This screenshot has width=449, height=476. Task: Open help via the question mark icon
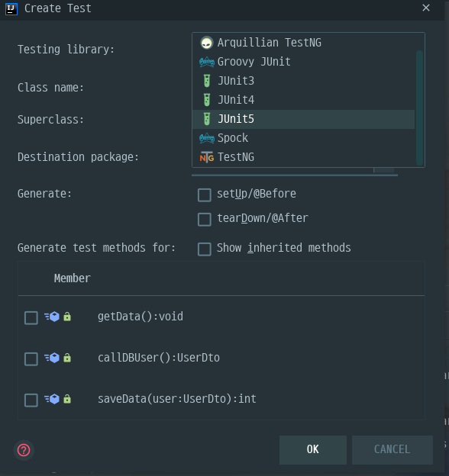coord(24,450)
